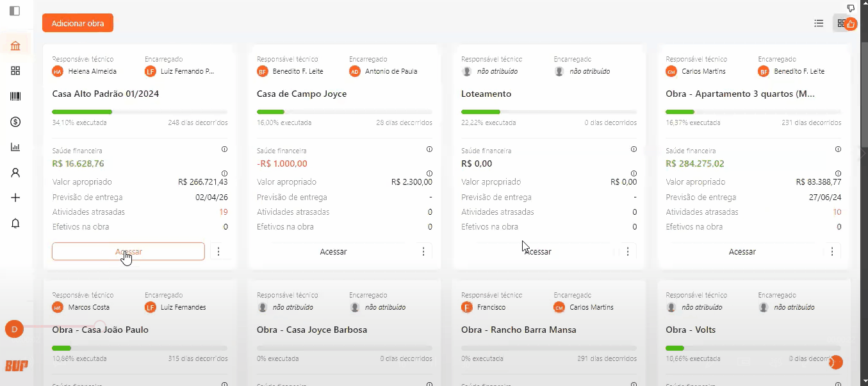This screenshot has height=386, width=868.
Task: Click Acessar on Loteamento card
Action: 537,251
